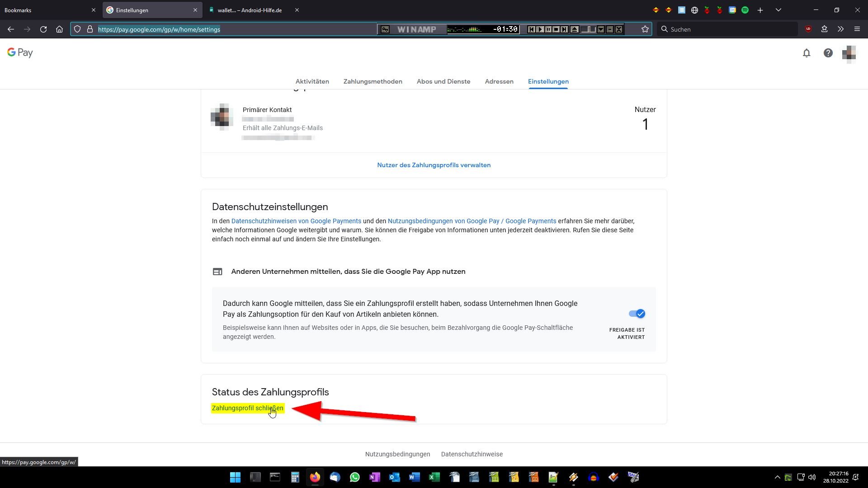868x488 pixels.
Task: Click the Google Pay logo
Action: pyautogui.click(x=20, y=53)
